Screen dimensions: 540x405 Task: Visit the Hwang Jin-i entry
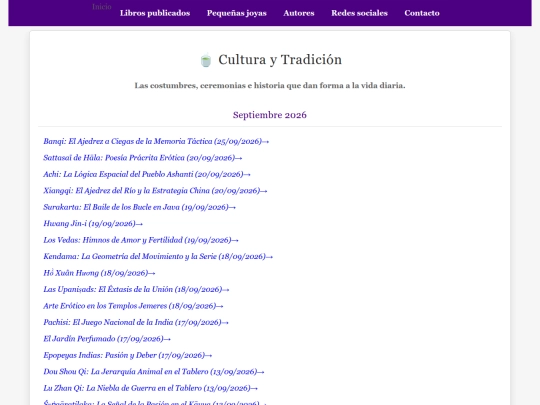pyautogui.click(x=93, y=224)
